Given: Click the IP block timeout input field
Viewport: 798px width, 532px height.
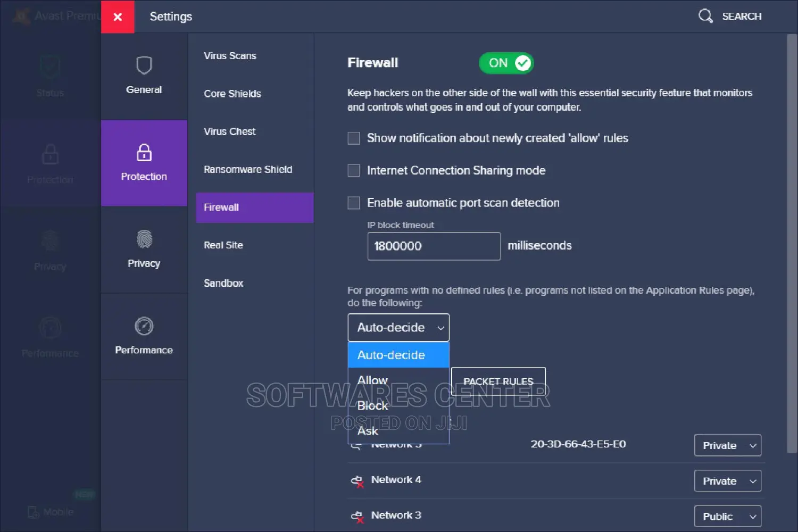Looking at the screenshot, I should (434, 246).
